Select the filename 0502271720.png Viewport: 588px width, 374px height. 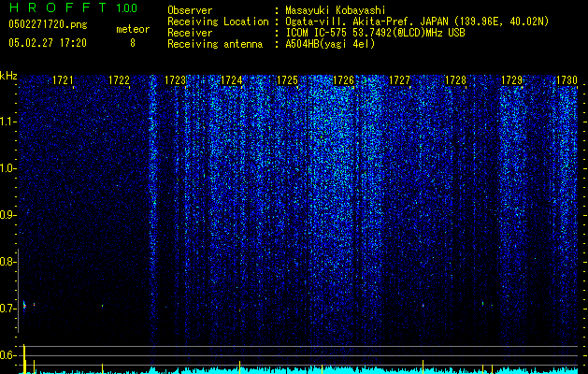pyautogui.click(x=48, y=24)
